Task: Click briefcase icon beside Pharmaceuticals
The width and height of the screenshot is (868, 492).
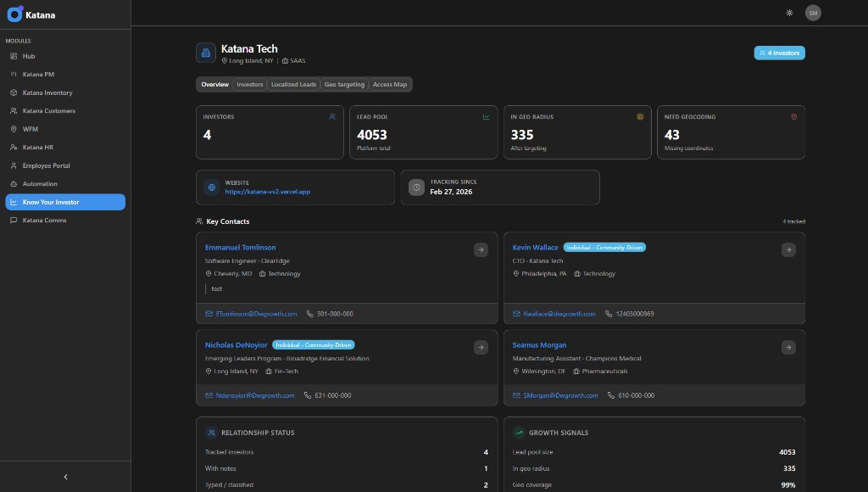Action: 576,372
